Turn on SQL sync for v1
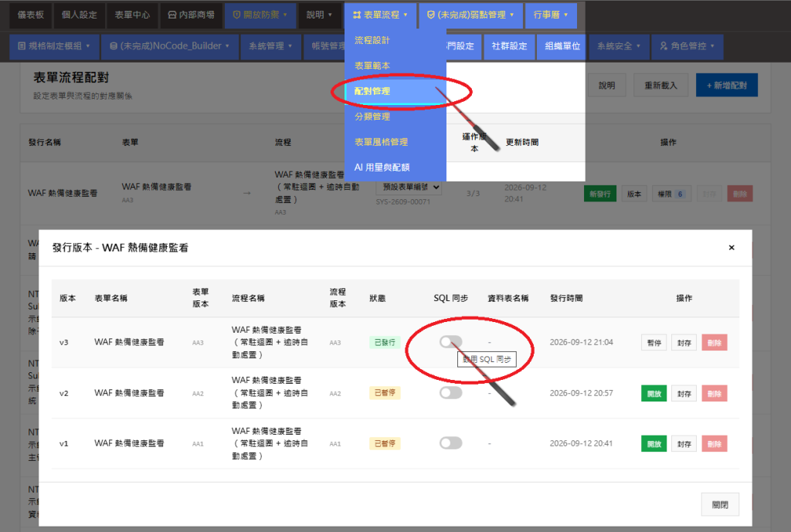Image resolution: width=791 pixels, height=532 pixels. [x=450, y=442]
